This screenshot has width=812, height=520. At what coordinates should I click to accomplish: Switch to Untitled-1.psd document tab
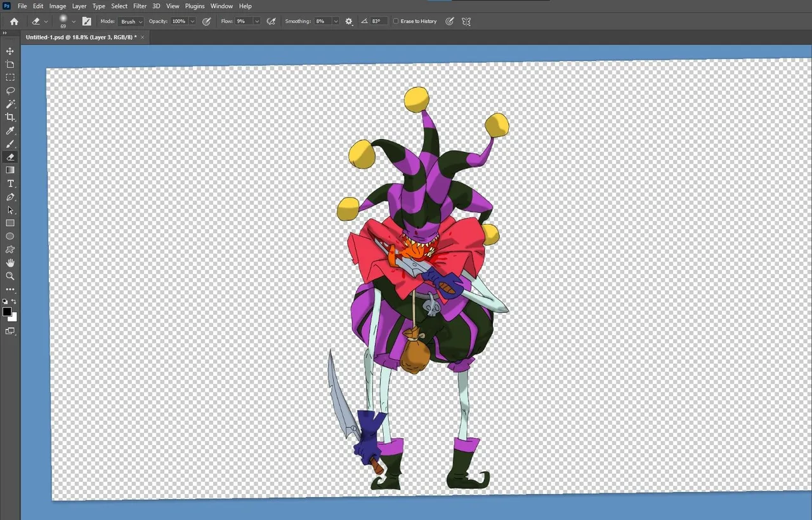[81, 37]
